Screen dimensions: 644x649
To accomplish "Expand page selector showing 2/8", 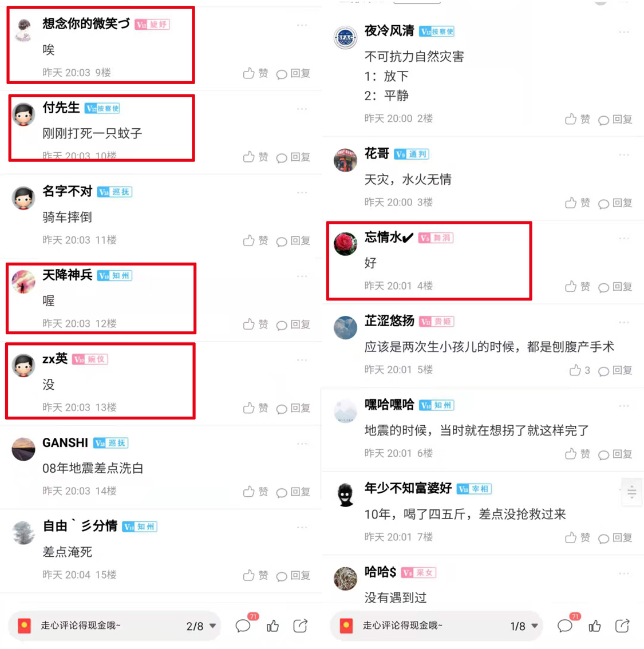I will click(202, 626).
